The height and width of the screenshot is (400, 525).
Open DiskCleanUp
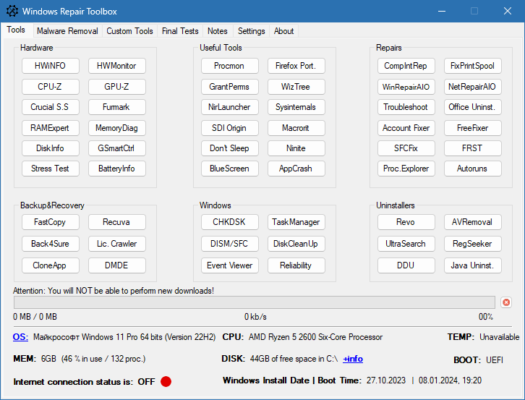pos(296,244)
